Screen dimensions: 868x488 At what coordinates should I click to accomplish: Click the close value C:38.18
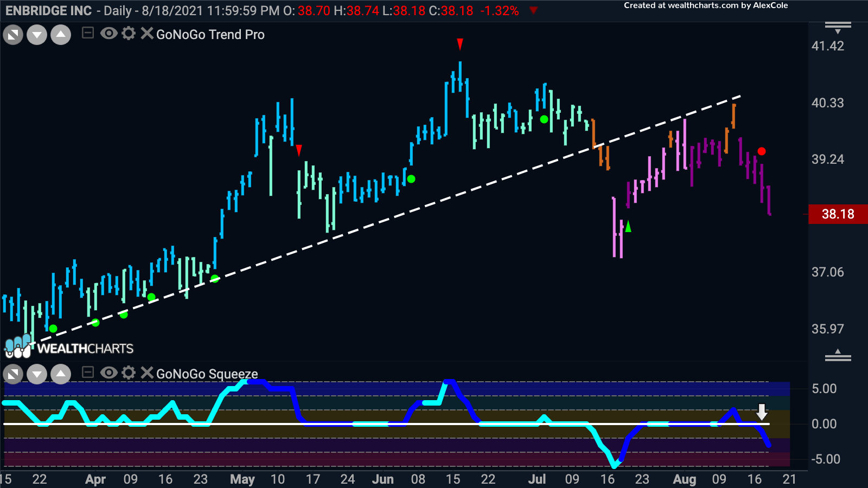[x=451, y=11]
